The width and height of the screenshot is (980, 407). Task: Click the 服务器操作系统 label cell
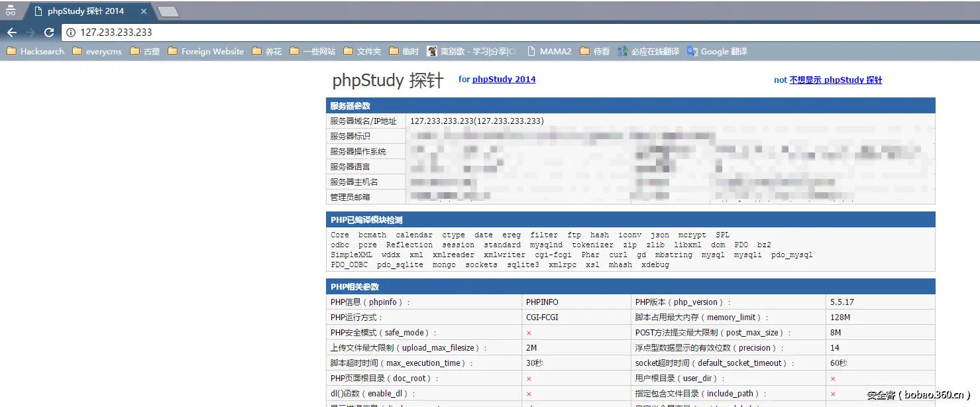pos(366,152)
